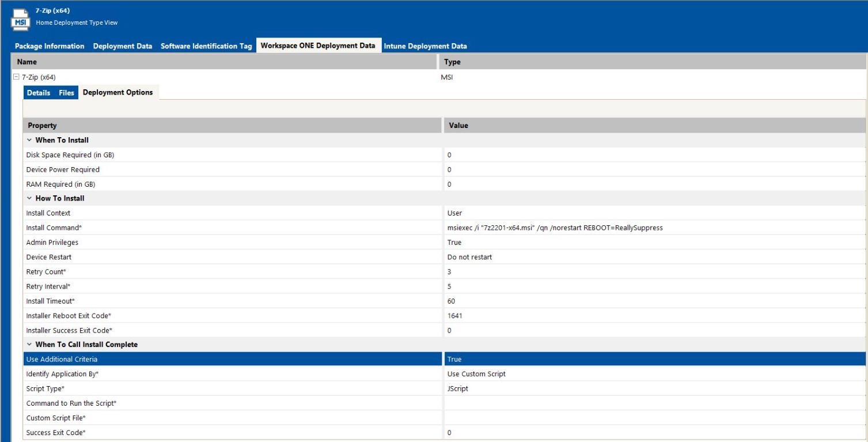Open Software Identification Tag tab
This screenshot has height=442, width=868.
click(x=206, y=46)
